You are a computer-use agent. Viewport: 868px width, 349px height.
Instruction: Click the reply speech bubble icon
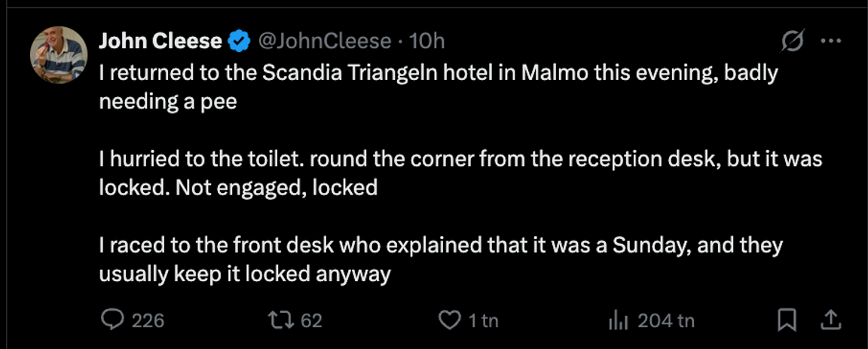[x=112, y=320]
